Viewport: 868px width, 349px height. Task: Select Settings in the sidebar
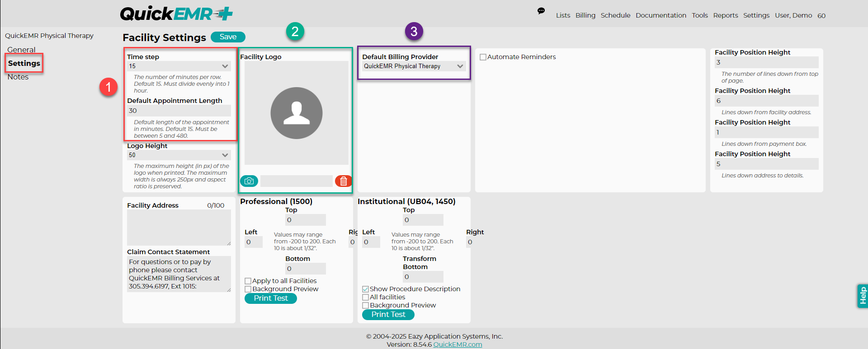pyautogui.click(x=24, y=63)
